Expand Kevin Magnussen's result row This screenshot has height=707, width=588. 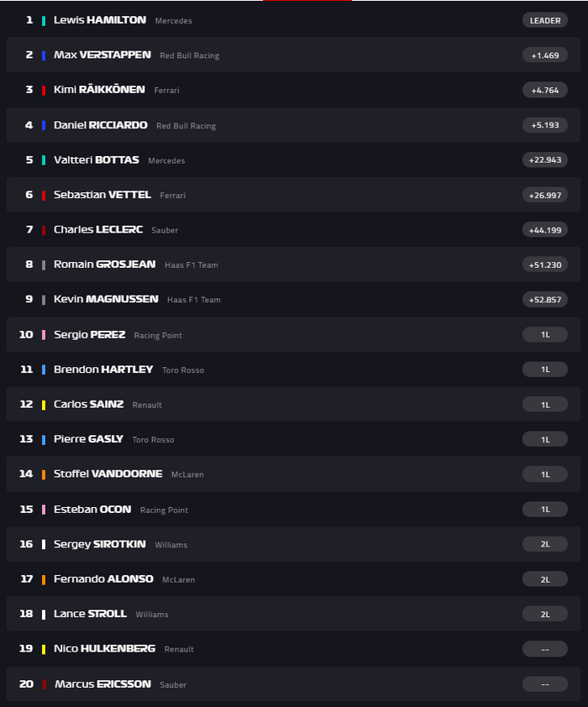pyautogui.click(x=294, y=299)
